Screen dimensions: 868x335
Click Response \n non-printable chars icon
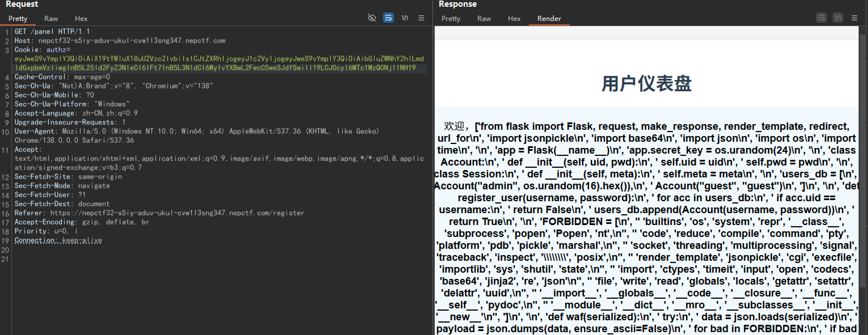tap(838, 18)
